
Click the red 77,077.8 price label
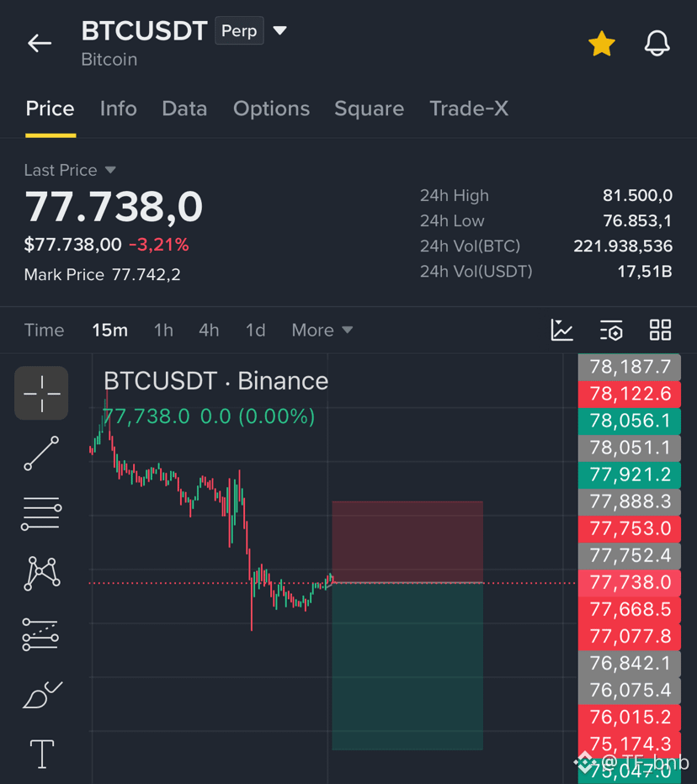[x=630, y=637]
